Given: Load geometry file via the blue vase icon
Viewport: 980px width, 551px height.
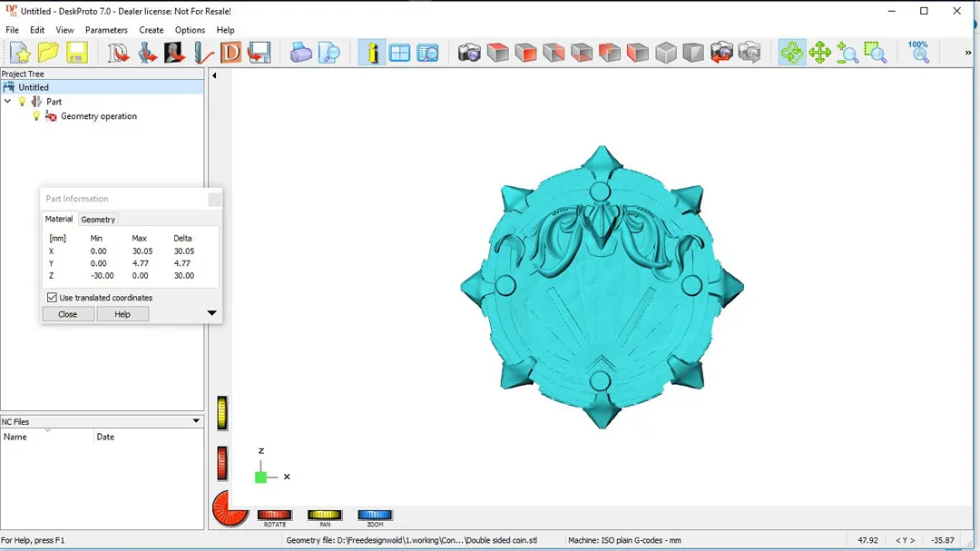Looking at the screenshot, I should pyautogui.click(x=146, y=53).
